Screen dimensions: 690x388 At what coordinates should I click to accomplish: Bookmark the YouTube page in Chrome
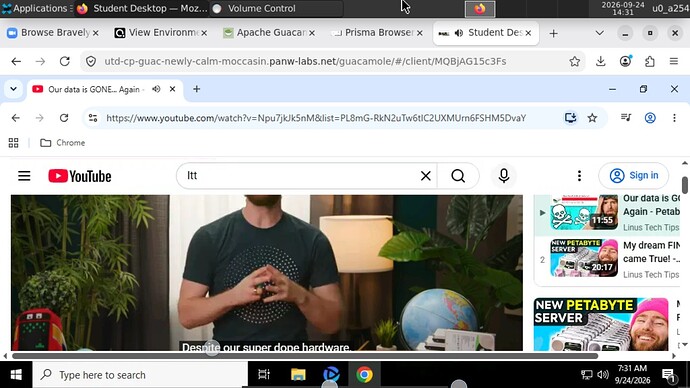pyautogui.click(x=593, y=118)
